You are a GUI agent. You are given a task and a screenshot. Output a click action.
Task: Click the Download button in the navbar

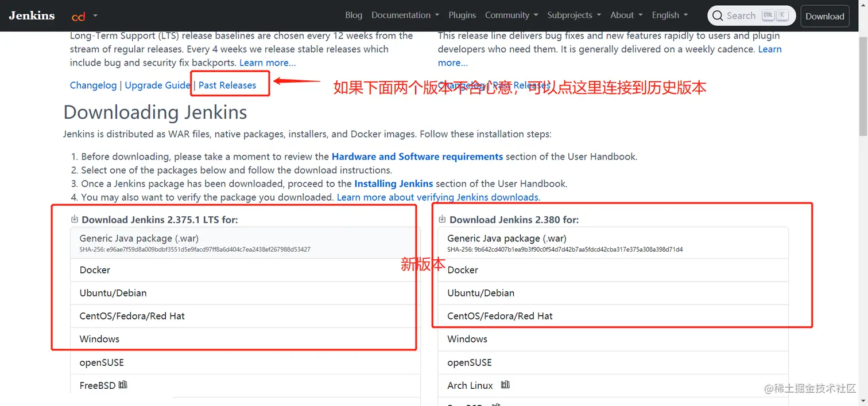coord(825,16)
